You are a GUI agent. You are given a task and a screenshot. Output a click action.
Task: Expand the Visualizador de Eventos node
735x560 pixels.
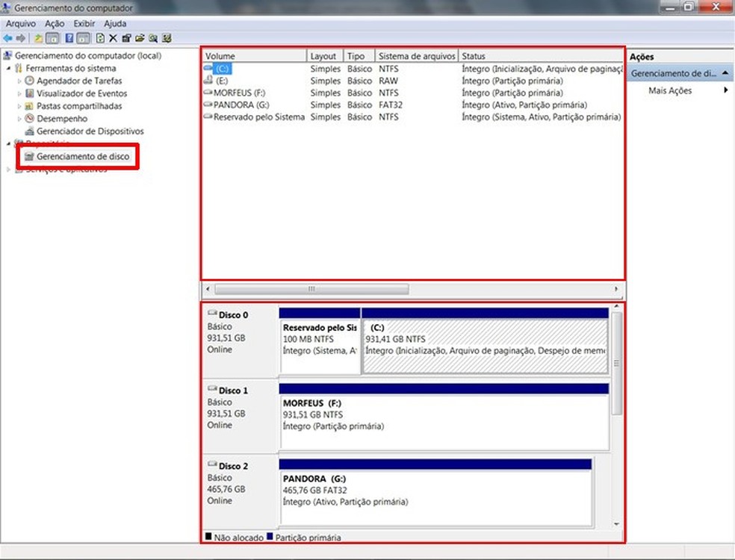coord(19,94)
